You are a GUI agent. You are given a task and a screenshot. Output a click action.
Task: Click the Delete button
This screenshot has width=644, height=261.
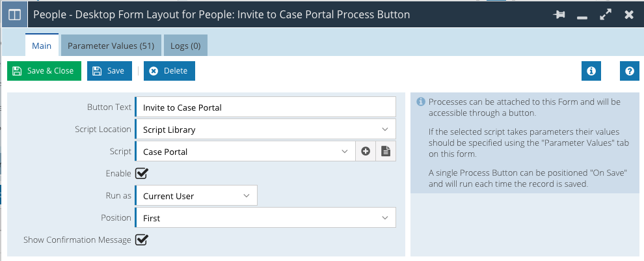[x=169, y=71]
